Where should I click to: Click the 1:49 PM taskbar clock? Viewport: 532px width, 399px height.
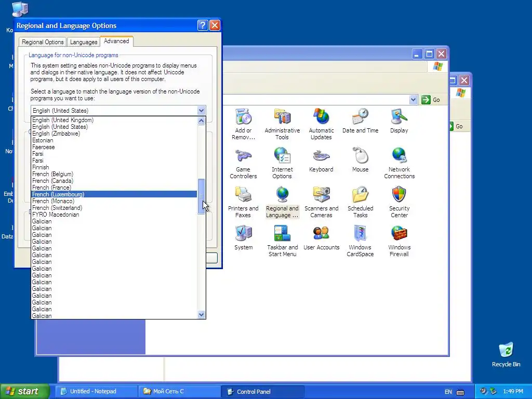point(513,392)
